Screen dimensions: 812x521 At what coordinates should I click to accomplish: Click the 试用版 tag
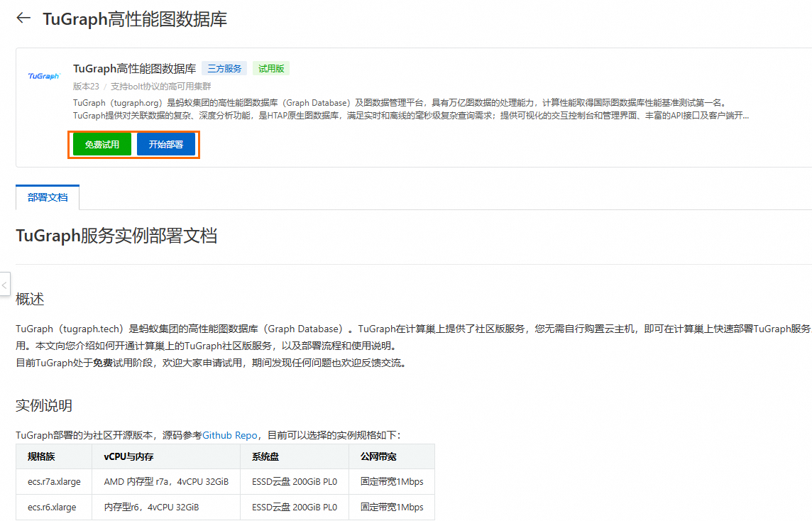[271, 68]
